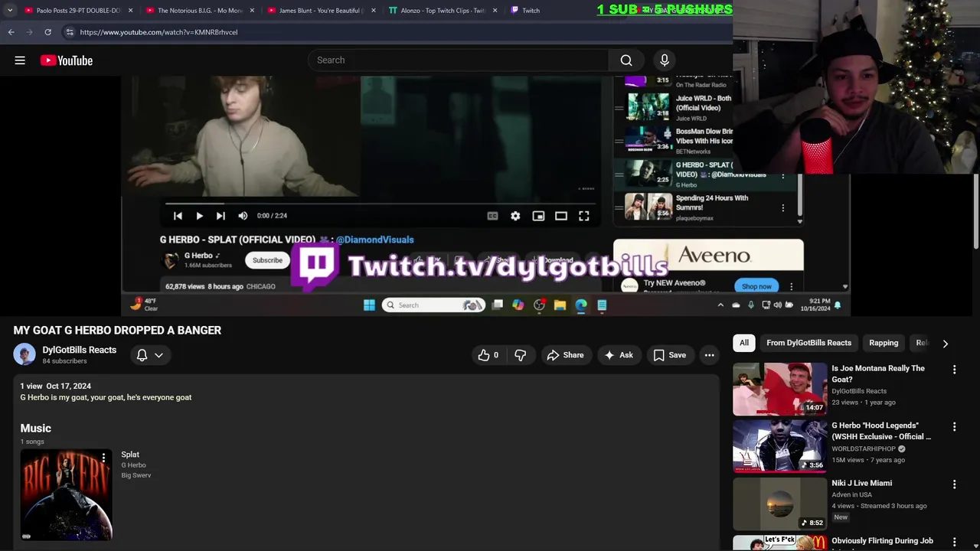Viewport: 980px width, 551px height.
Task: Skip to next video in player
Action: (x=220, y=216)
